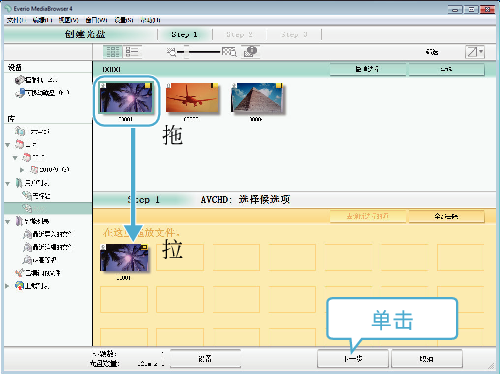500x374 pixels.
Task: Select the removable disk device icon
Action: (20, 93)
